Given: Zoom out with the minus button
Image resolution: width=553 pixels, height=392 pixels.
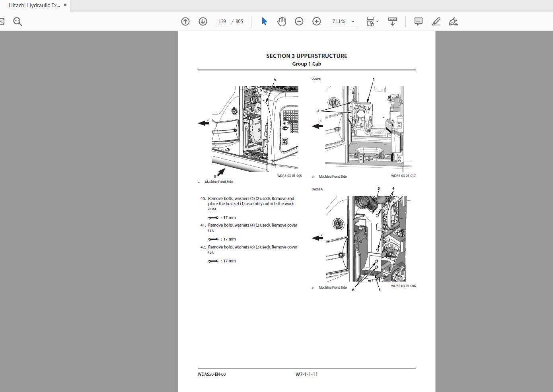Looking at the screenshot, I should point(299,21).
